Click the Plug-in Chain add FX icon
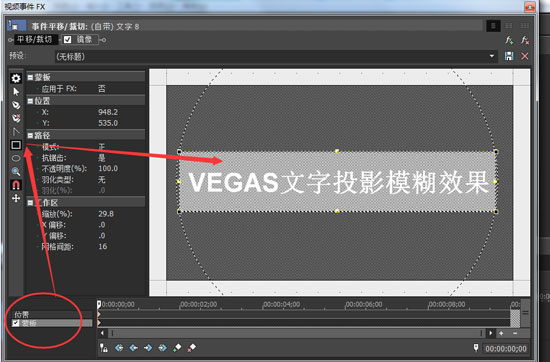Viewport: 550px width, 362px height. (509, 40)
